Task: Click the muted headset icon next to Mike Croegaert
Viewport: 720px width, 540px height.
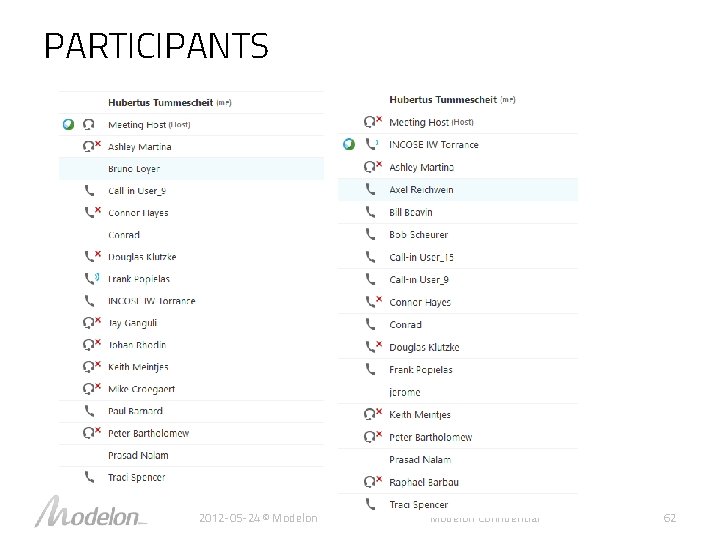Action: (x=92, y=389)
